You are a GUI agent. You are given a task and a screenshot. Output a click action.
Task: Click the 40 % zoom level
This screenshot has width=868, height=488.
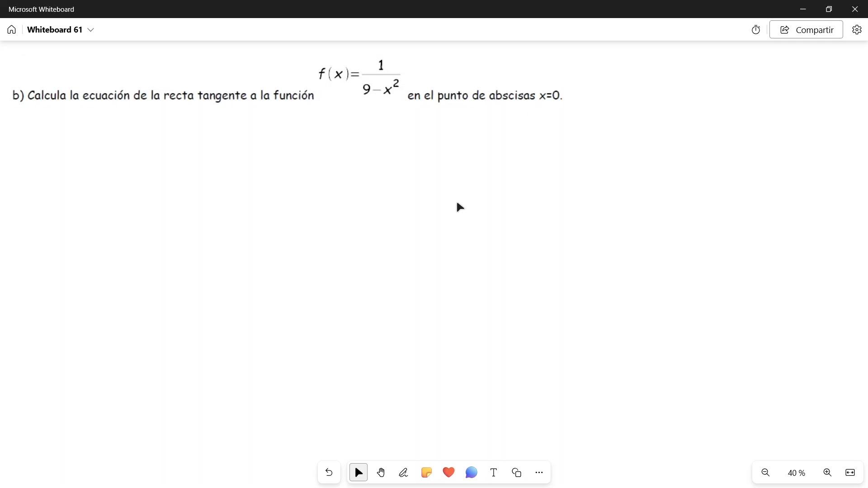point(796,473)
